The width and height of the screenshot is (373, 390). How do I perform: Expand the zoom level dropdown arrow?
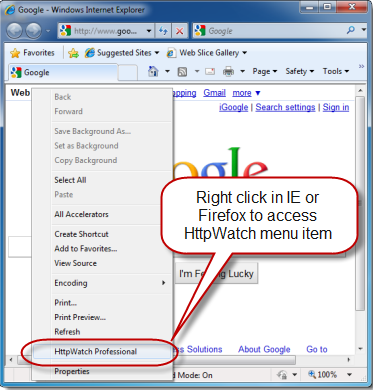pyautogui.click(x=349, y=375)
